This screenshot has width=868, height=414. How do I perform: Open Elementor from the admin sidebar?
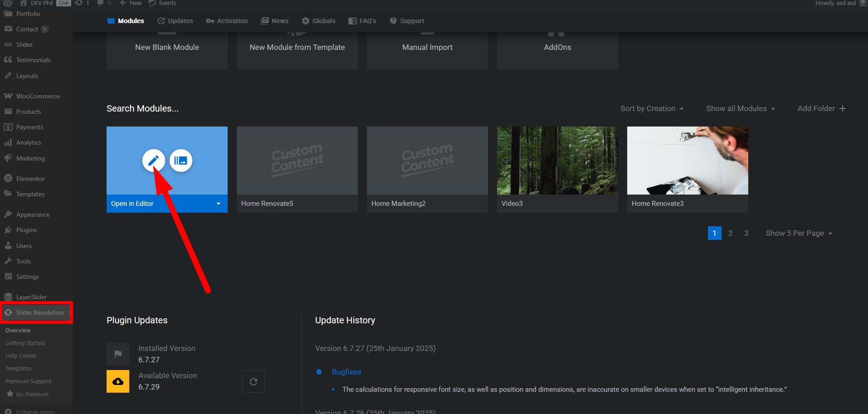point(30,179)
